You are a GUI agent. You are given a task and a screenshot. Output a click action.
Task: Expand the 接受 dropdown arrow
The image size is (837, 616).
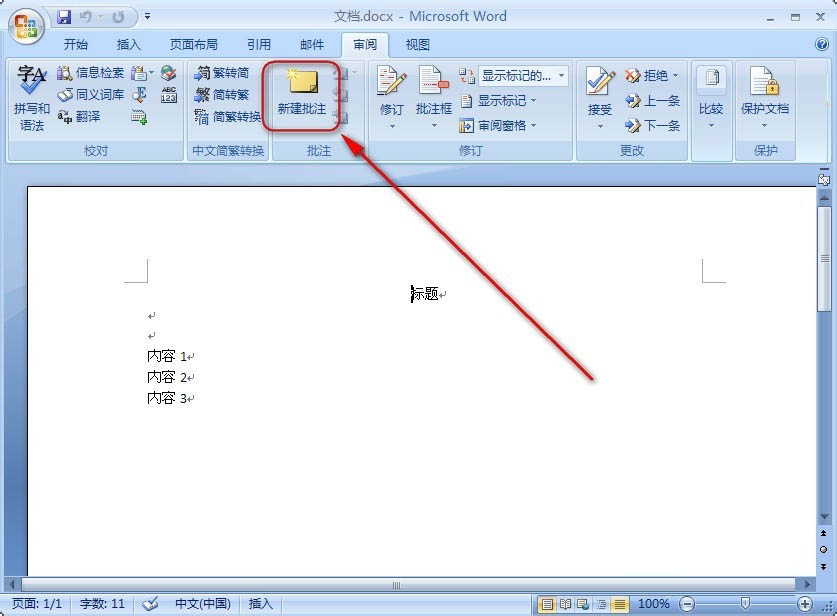600,127
